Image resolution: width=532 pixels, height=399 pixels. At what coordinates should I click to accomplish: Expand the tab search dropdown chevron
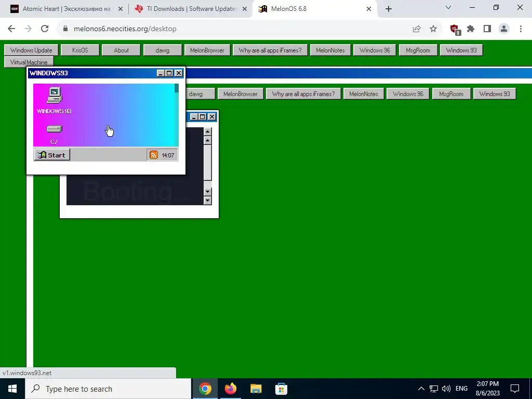[x=448, y=7]
